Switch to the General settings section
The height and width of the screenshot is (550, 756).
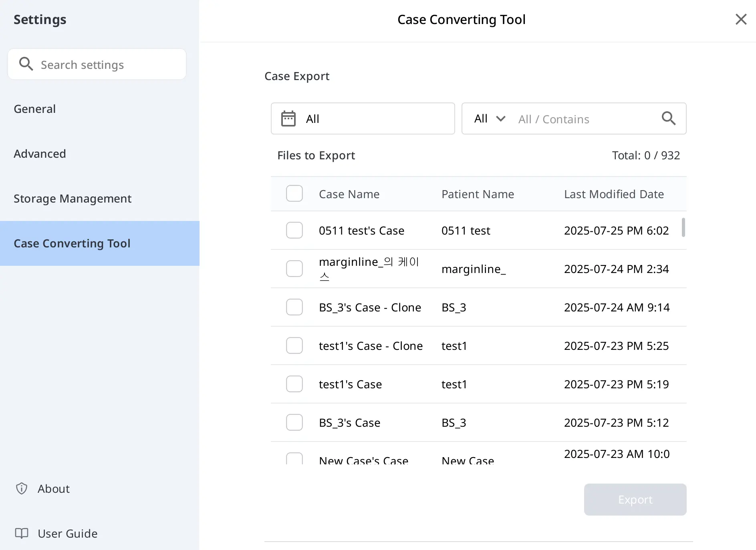point(35,108)
